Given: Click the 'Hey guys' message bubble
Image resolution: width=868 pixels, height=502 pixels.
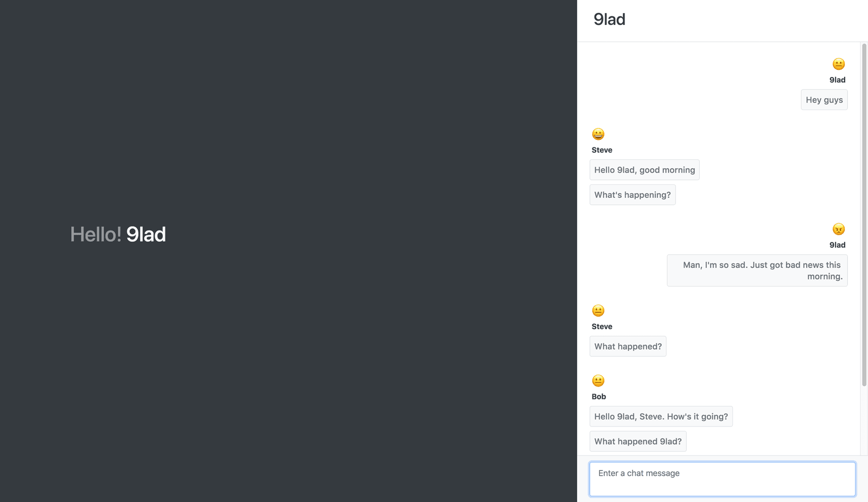Looking at the screenshot, I should click(824, 100).
